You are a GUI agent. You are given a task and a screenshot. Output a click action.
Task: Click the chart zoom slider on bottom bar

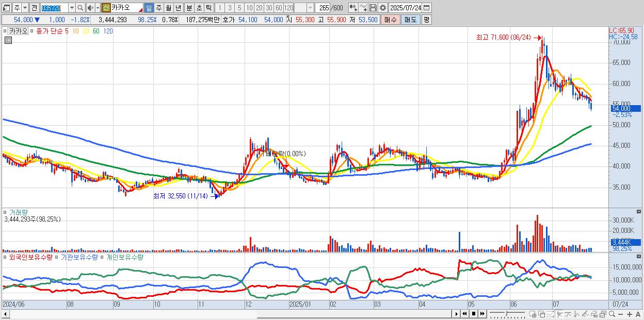(507, 314)
